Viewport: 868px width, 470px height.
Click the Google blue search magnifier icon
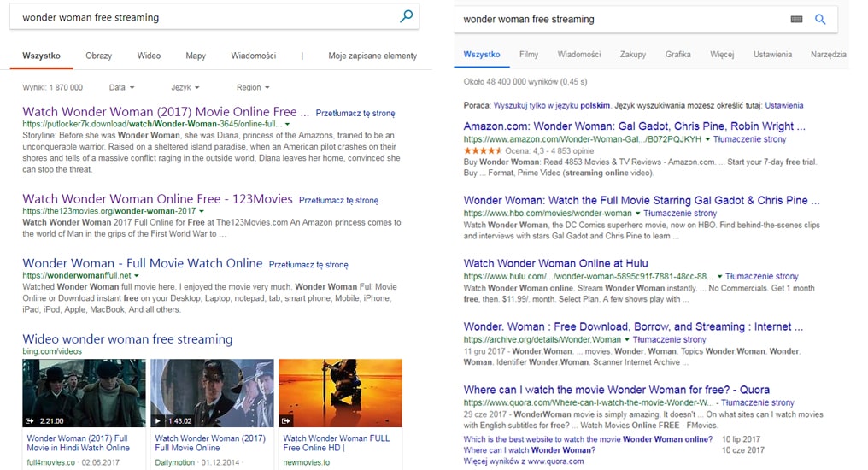coord(820,20)
